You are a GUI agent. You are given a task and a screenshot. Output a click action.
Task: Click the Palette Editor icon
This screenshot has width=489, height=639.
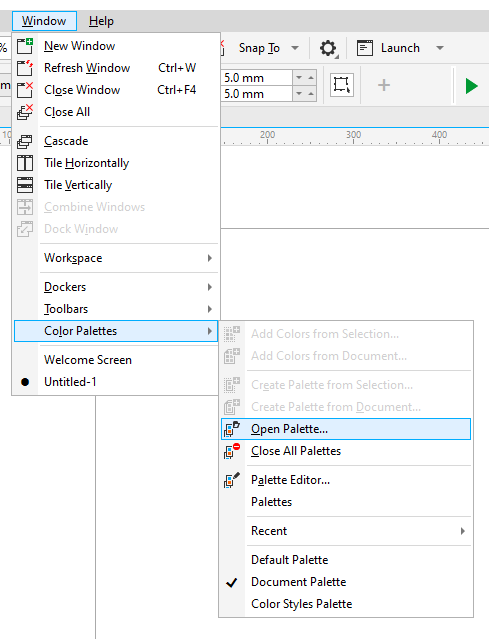232,480
